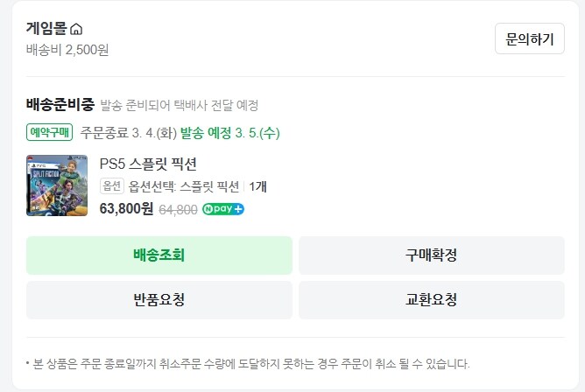Click the 주문종료 3. 4.(화) text
This screenshot has height=392, width=585.
coord(128,133)
